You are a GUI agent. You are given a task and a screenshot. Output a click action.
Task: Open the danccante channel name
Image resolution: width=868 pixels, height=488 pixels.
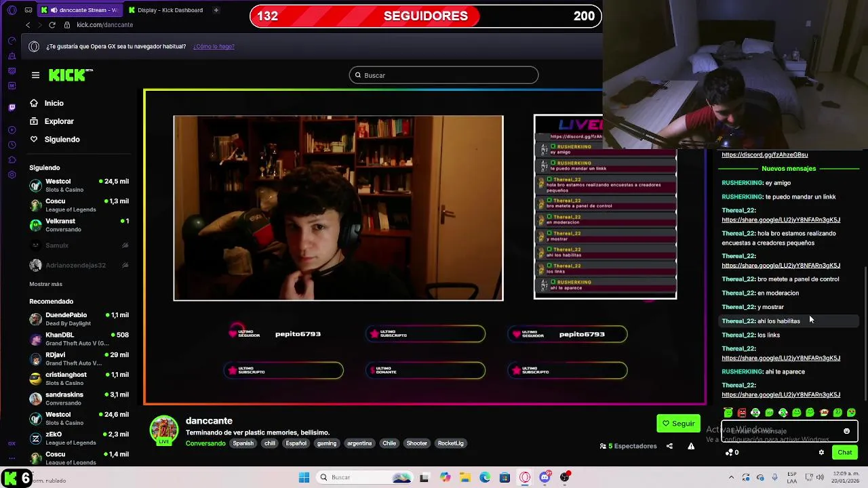[209, 421]
